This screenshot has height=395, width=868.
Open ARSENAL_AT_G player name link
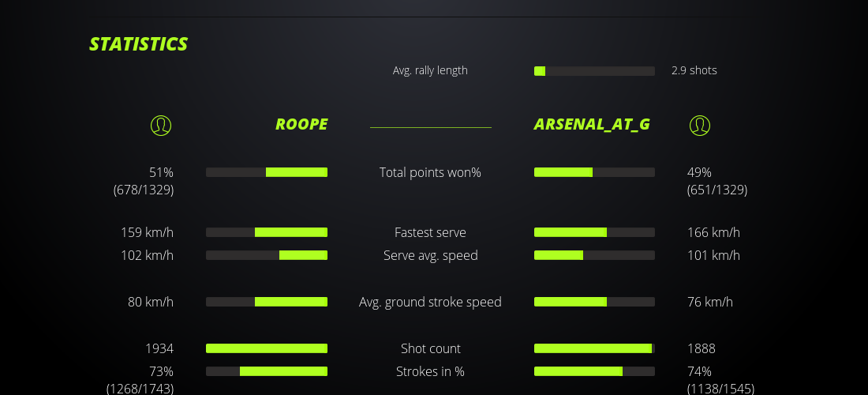(x=592, y=124)
